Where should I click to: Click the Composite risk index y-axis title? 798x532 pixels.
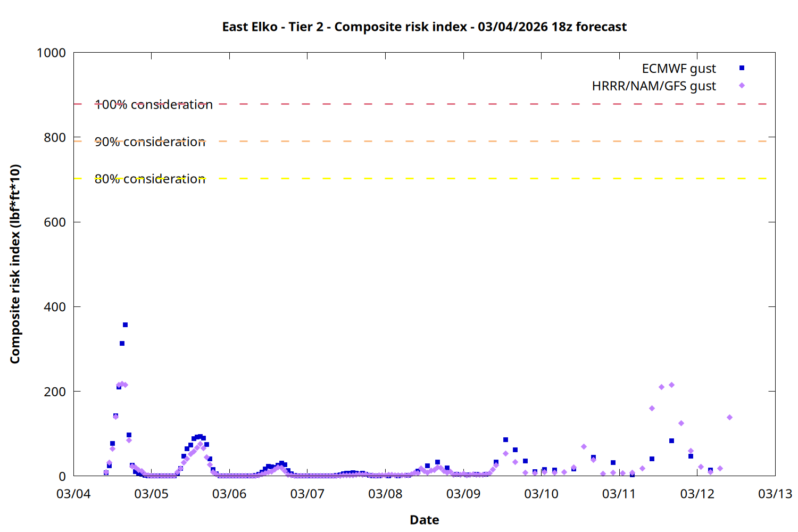pos(15,264)
